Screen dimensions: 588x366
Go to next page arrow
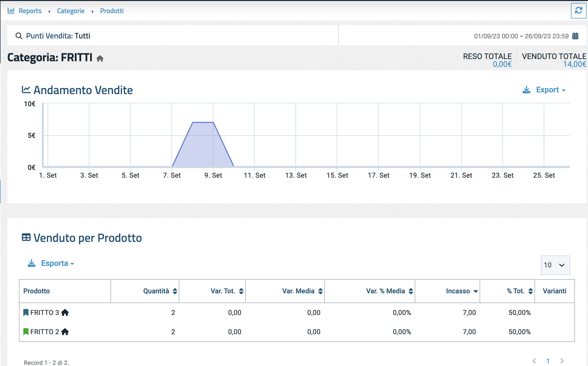(562, 361)
